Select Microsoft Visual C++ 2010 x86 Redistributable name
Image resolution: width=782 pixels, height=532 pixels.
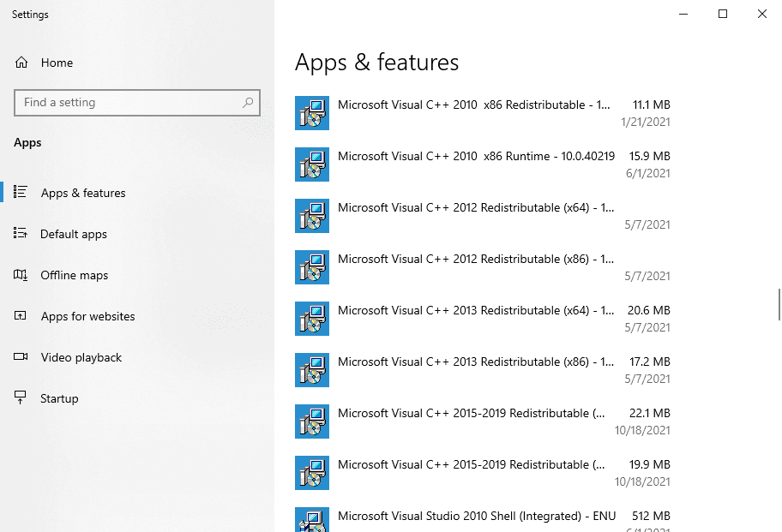474,105
